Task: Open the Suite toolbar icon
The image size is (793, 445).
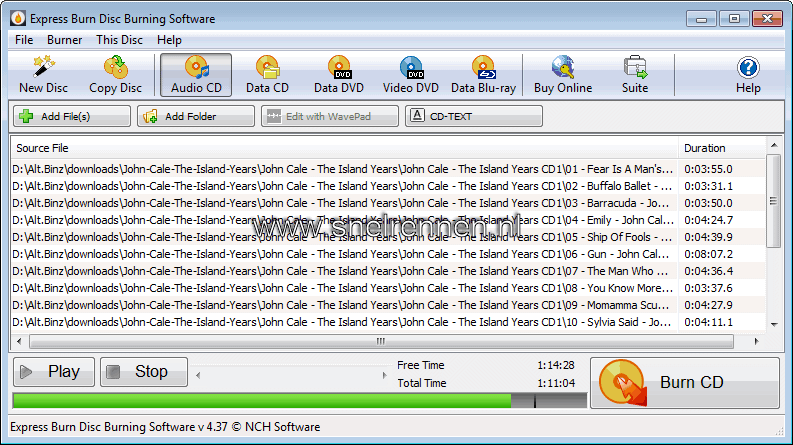Action: point(635,75)
